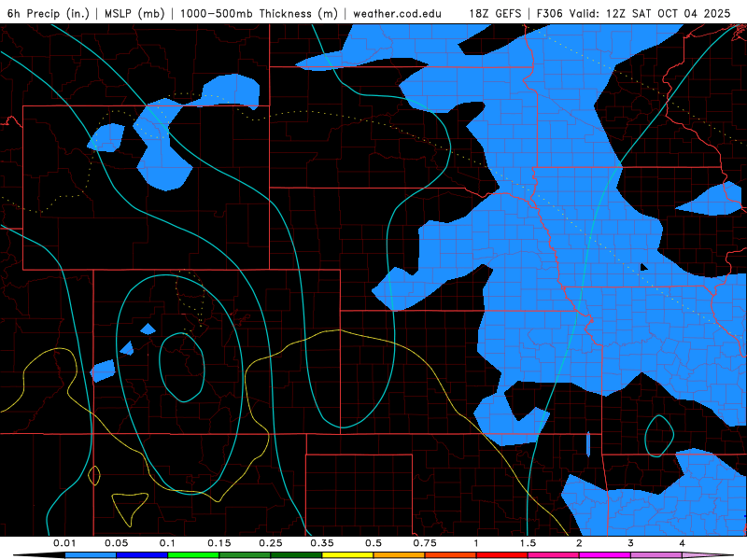Click the '6h Precip (in.)' header text
Image resolution: width=747 pixels, height=560 pixels.
click(49, 13)
